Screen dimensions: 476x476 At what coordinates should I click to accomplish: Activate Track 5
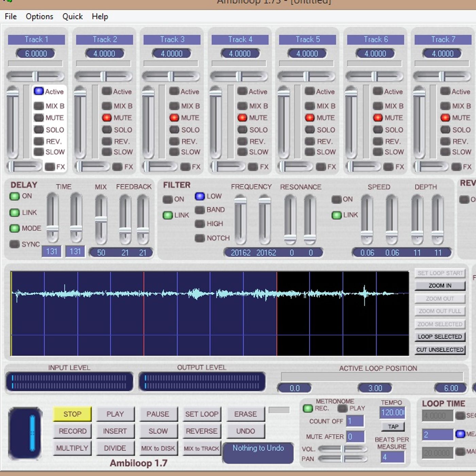click(x=309, y=91)
